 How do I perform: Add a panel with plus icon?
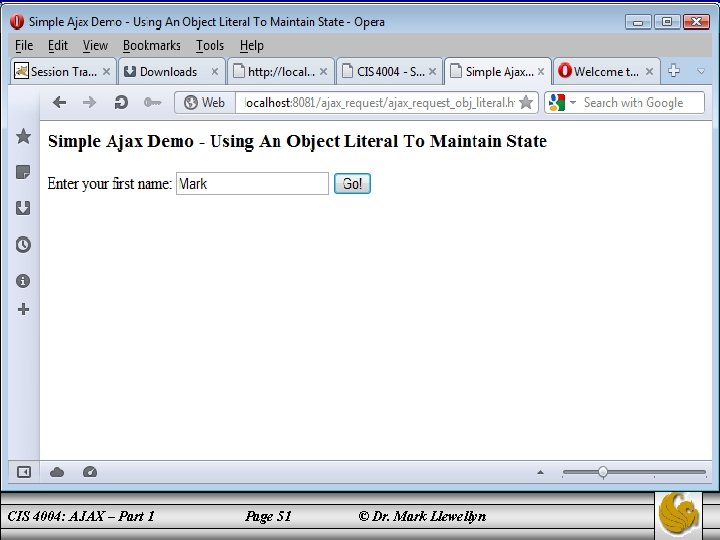[23, 309]
